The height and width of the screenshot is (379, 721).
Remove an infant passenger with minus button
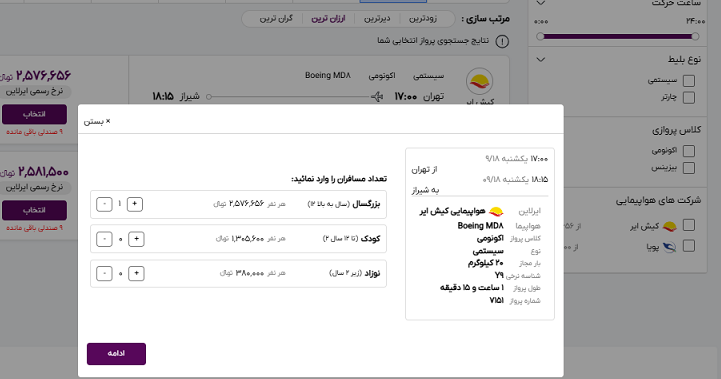click(104, 273)
